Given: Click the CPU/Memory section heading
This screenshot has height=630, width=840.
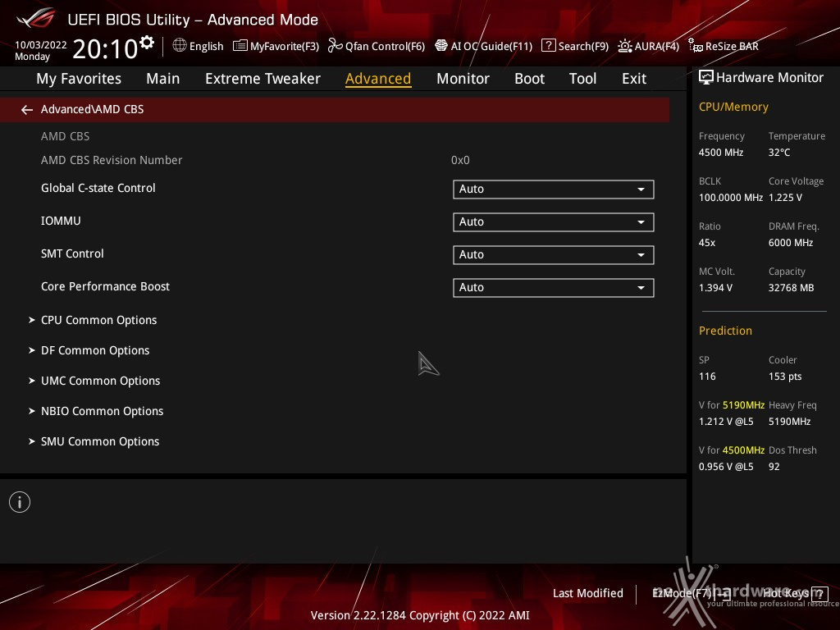Looking at the screenshot, I should pyautogui.click(x=733, y=107).
